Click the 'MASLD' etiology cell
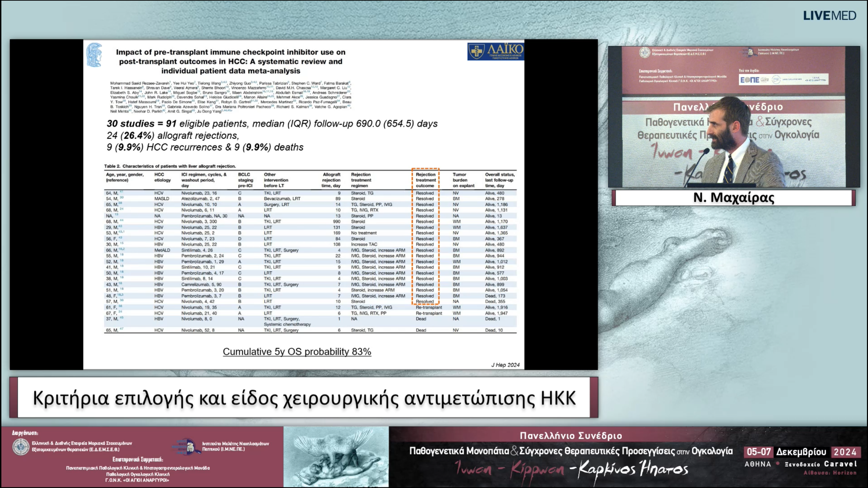Screen dimensions: 868x488 point(162,199)
